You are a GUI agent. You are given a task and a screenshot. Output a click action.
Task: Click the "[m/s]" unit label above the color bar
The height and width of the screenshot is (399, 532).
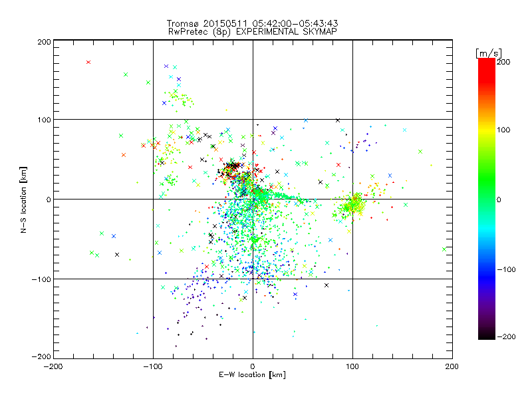(489, 53)
